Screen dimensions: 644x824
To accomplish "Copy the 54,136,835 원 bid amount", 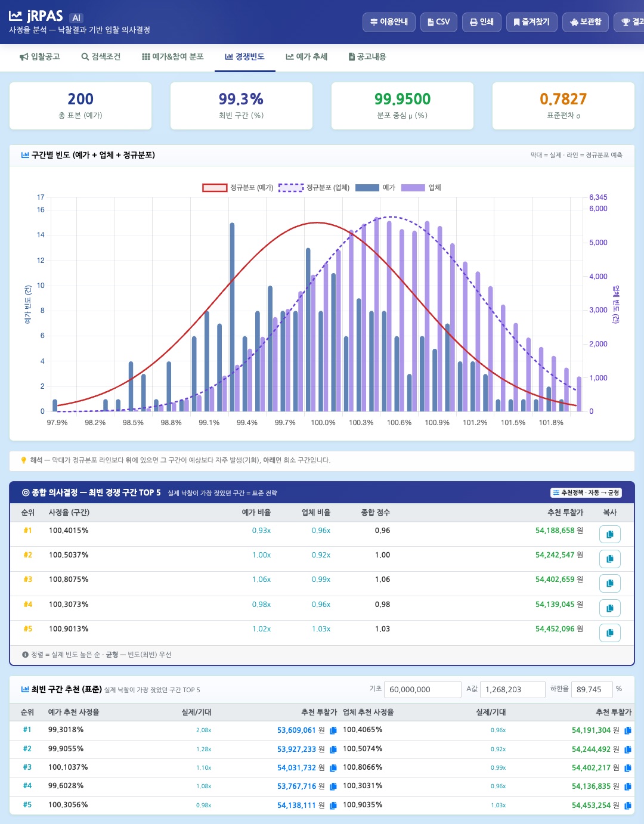I will (628, 786).
